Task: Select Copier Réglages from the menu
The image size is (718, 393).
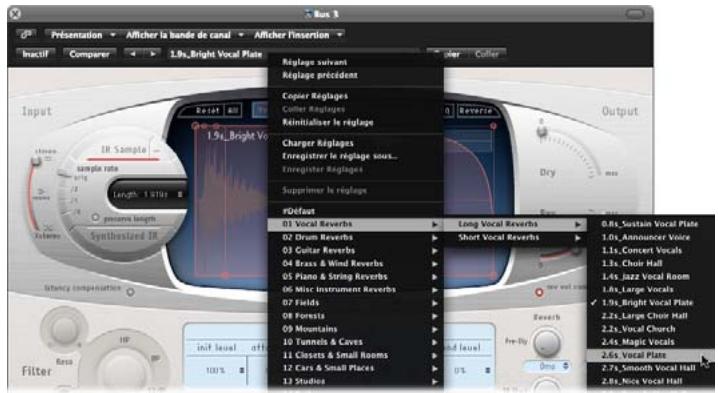Action: 355,96
